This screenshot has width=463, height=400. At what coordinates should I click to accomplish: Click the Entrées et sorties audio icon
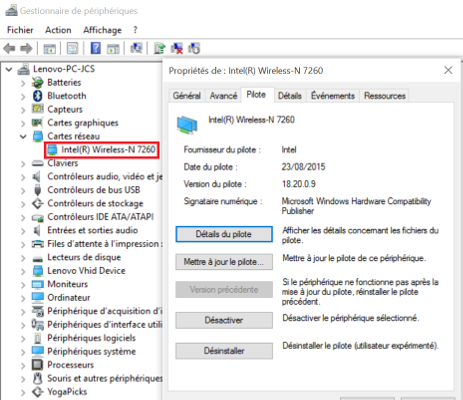coord(37,230)
